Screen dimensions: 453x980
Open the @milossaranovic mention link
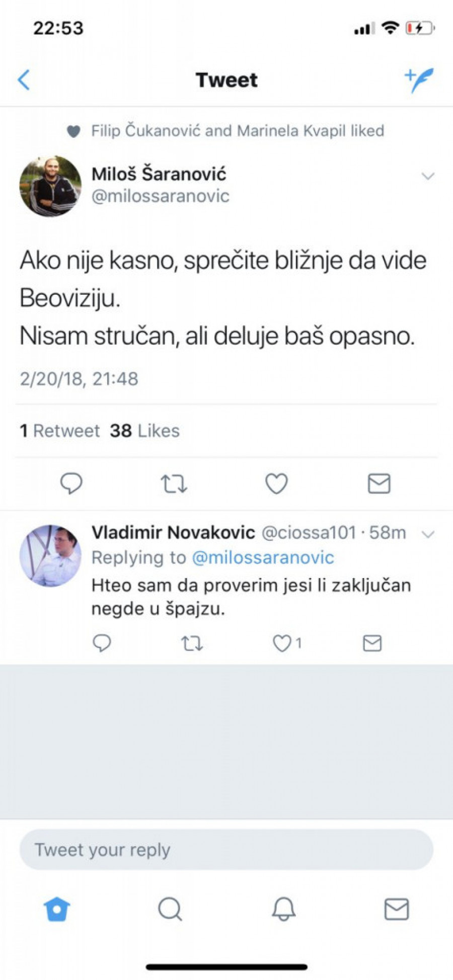tap(263, 557)
